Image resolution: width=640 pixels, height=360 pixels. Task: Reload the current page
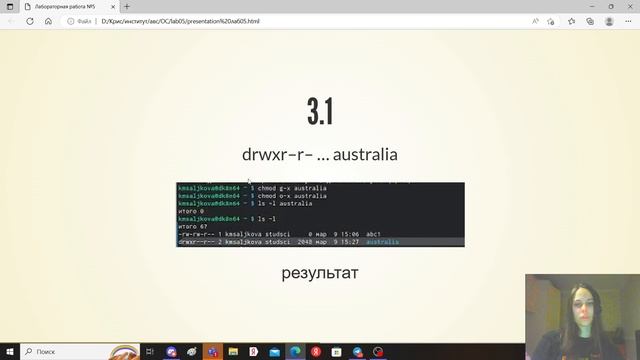[30, 21]
